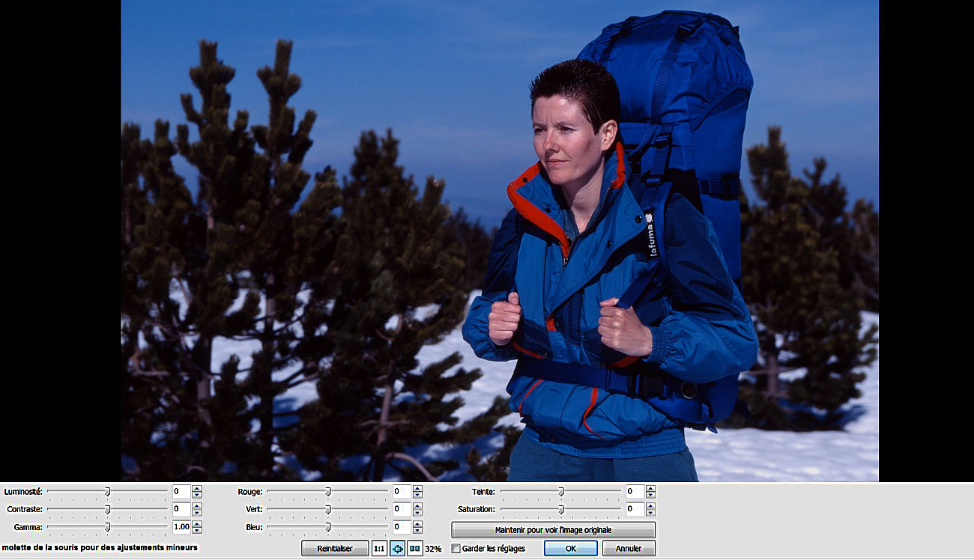Focus the Saturation value field
This screenshot has width=974, height=560.
pos(635,509)
